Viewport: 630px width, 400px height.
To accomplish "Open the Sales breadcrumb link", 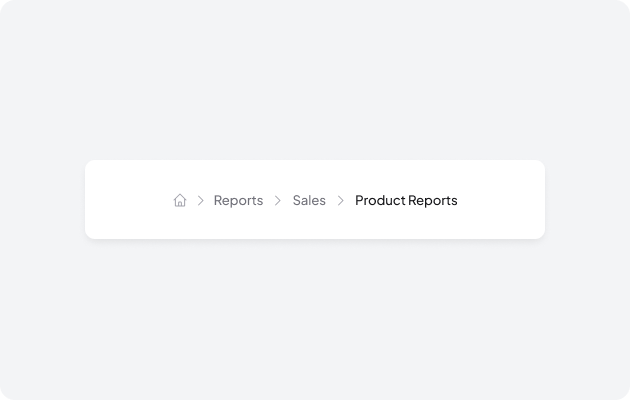I will click(x=309, y=200).
